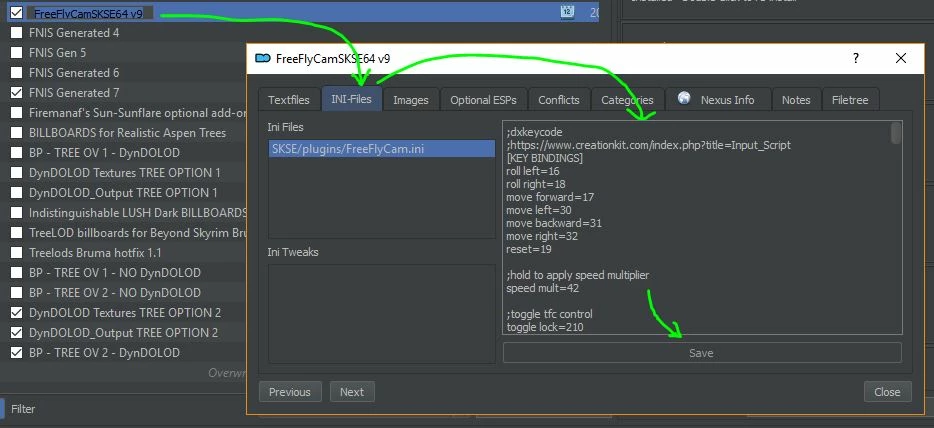Close the FreeFlyCamSKSE64 dialog with X
Screen dimensions: 934x428
901,58
